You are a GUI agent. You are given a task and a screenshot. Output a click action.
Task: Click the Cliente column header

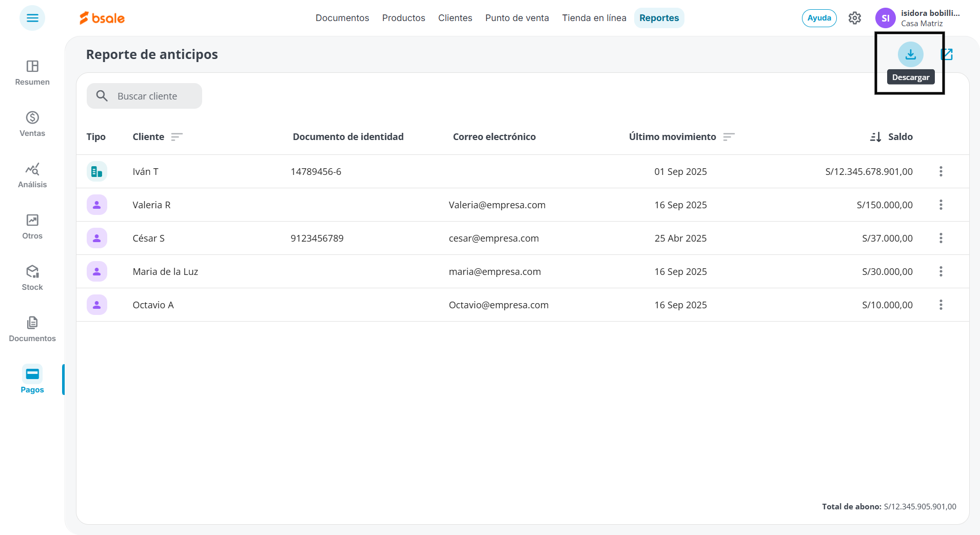click(x=148, y=136)
